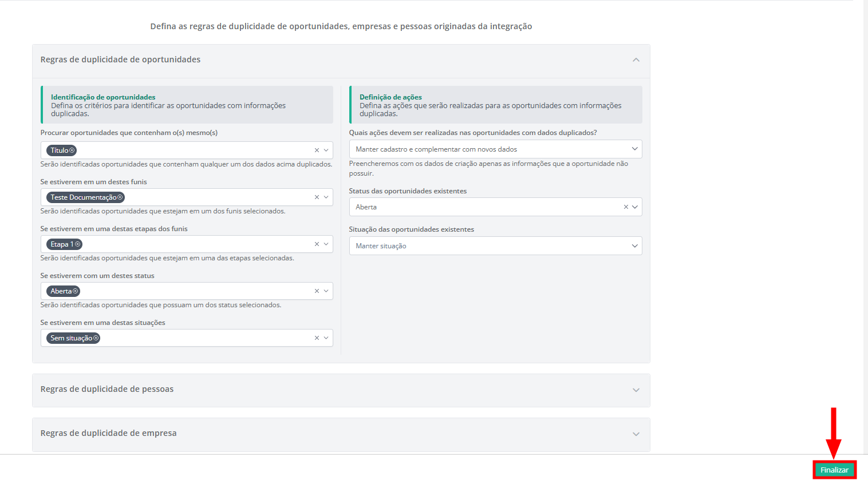Clear the funnel selection field
The image size is (868, 484).
pos(317,197)
